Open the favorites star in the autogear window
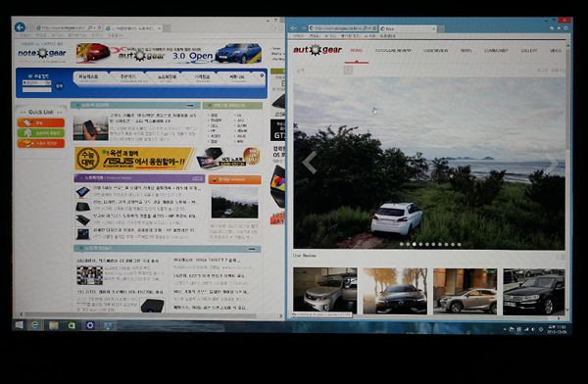The image size is (588, 384). tap(559, 28)
